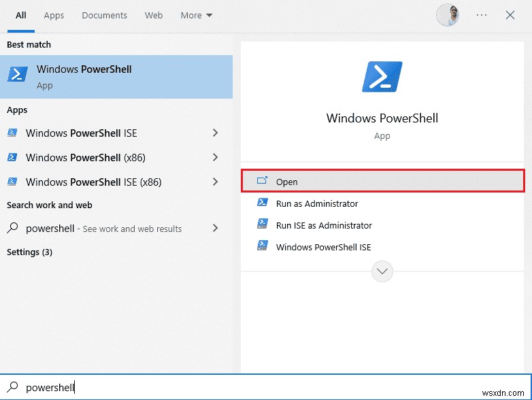Image resolution: width=532 pixels, height=400 pixels.
Task: Open the user account avatar
Action: (448, 15)
